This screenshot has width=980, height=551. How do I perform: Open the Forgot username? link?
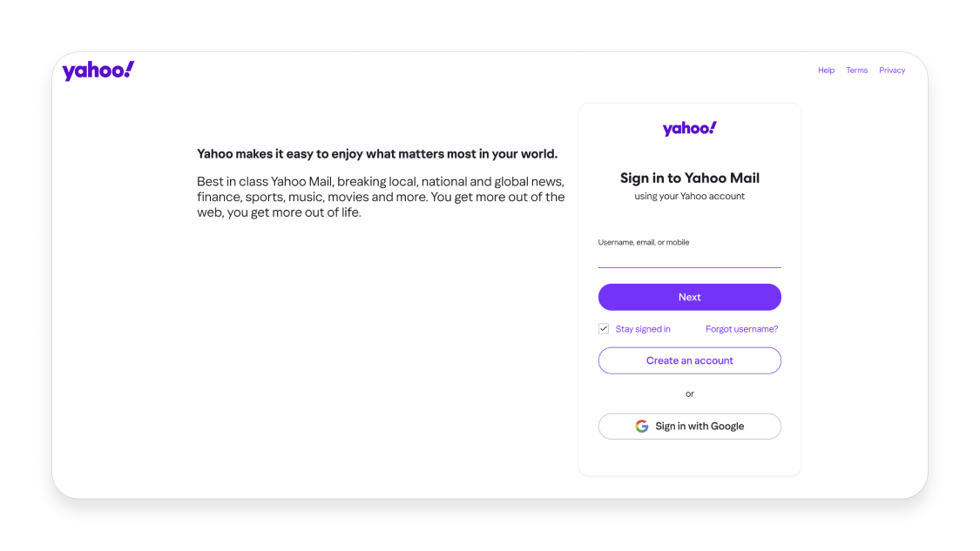[741, 328]
